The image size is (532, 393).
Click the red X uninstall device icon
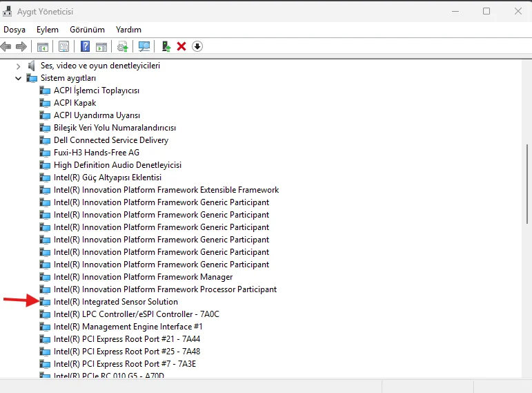181,46
